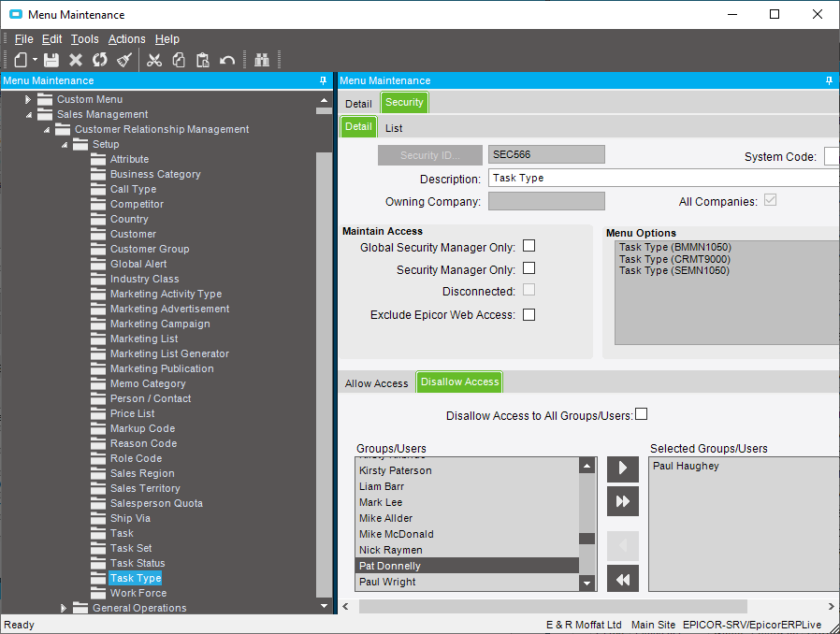Click the Security ID button
This screenshot has width=840, height=634.
pyautogui.click(x=429, y=155)
